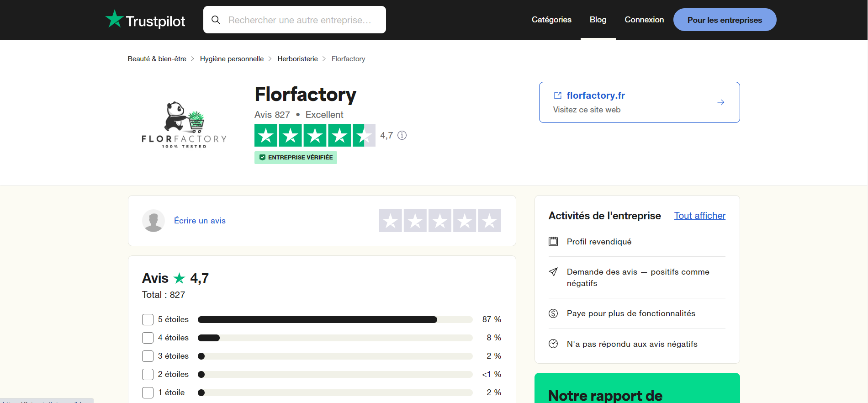Click the 2 étoiles progress bar
Viewport: 868px width, 403px height.
[x=335, y=374]
